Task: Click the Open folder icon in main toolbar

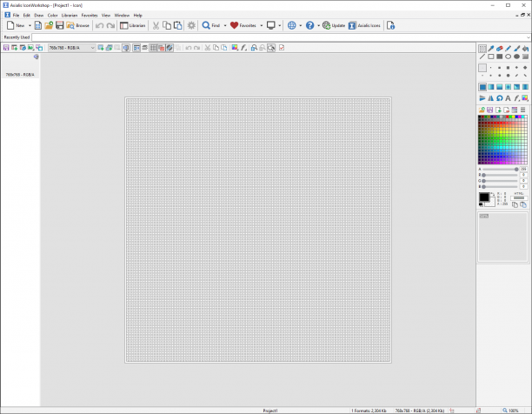Action: tap(49, 25)
